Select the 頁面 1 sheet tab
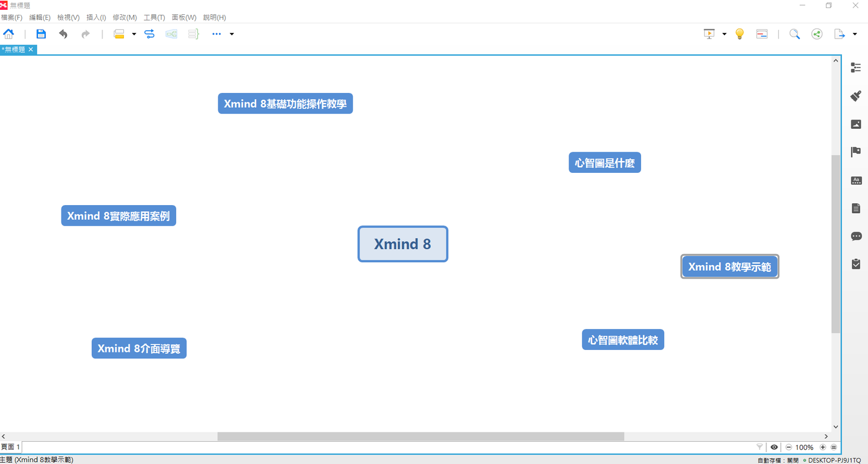 tap(11, 447)
